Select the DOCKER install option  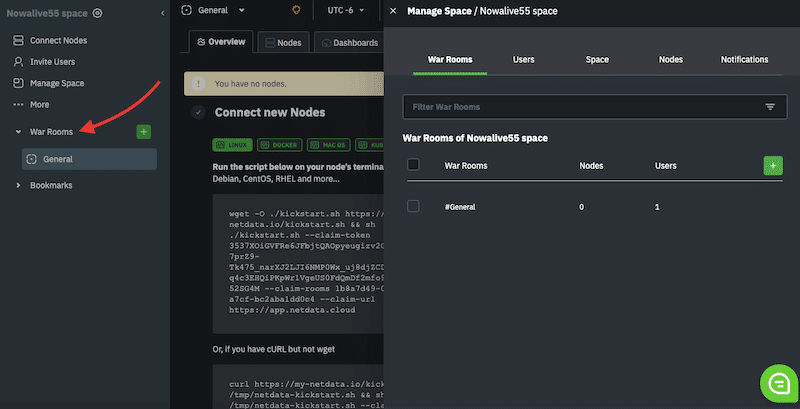[280, 145]
